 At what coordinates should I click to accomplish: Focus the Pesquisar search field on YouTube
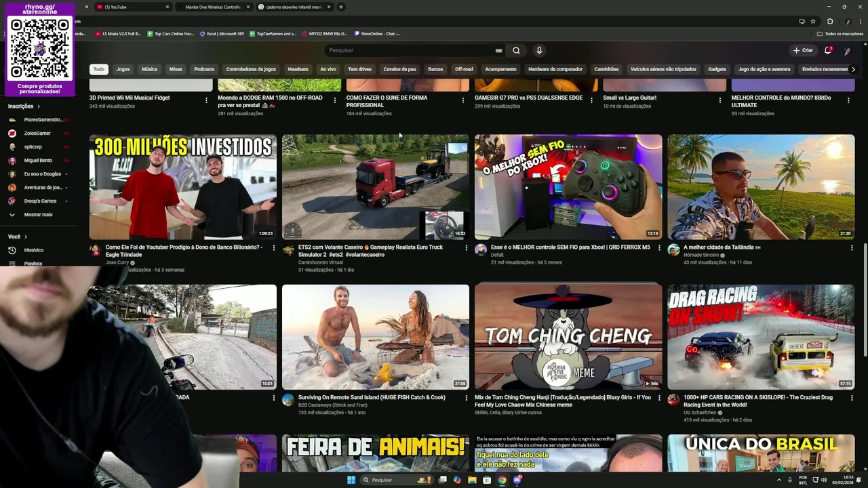click(x=409, y=50)
